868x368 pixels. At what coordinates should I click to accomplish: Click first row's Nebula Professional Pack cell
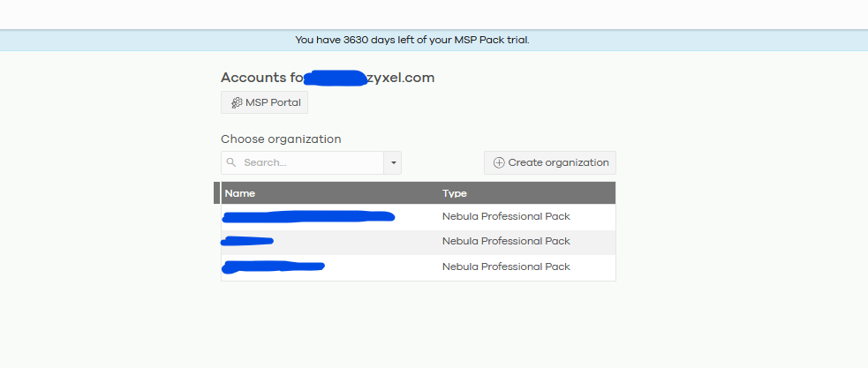coord(506,216)
